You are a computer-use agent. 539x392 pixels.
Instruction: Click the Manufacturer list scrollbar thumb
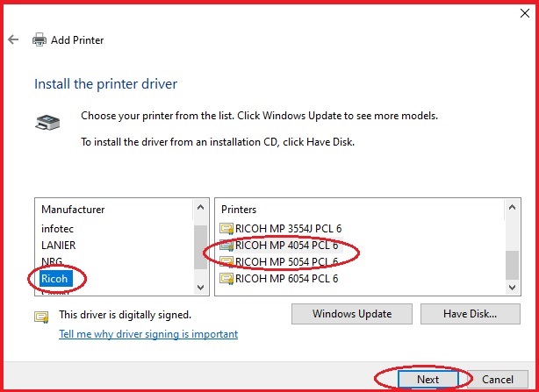coord(200,247)
